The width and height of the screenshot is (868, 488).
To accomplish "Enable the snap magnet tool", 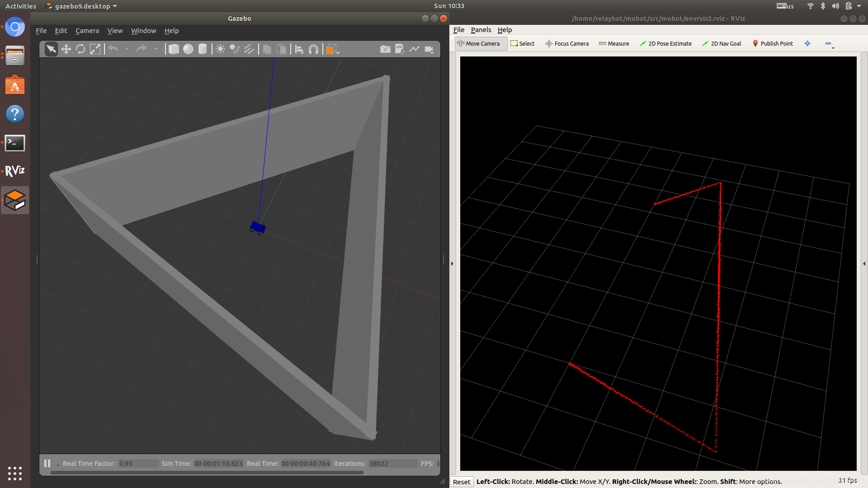I will (x=313, y=49).
